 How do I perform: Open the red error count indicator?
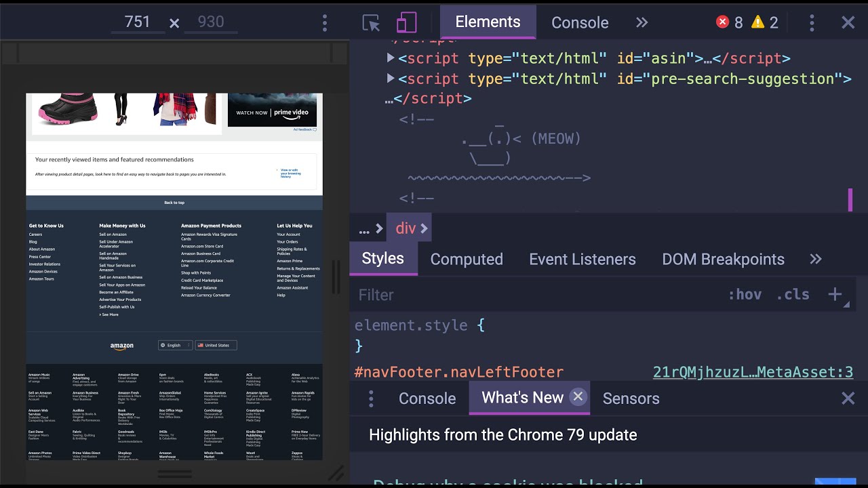click(x=730, y=22)
